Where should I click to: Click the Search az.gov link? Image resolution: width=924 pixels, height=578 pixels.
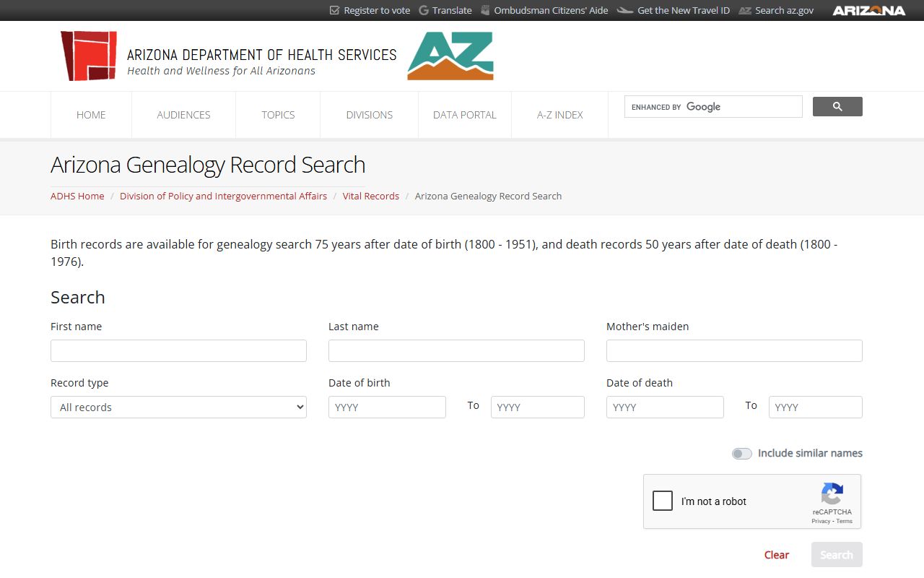[785, 10]
